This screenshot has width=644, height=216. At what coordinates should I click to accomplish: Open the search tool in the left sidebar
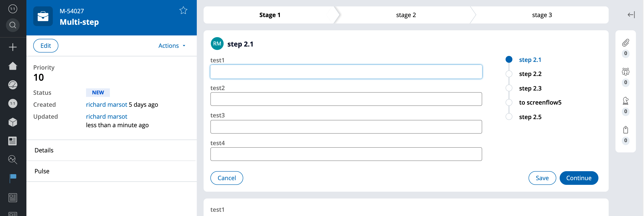coord(13,25)
